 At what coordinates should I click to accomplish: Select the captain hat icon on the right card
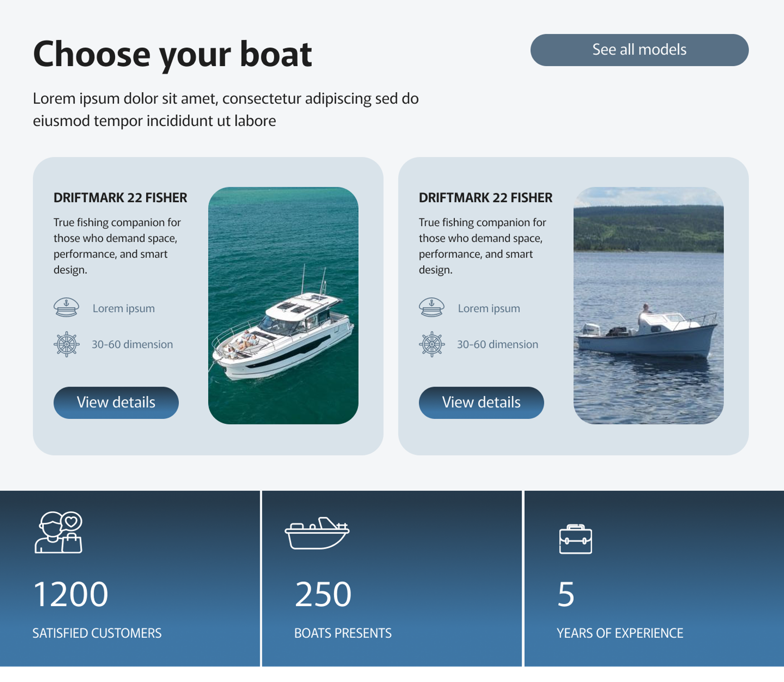coord(433,308)
